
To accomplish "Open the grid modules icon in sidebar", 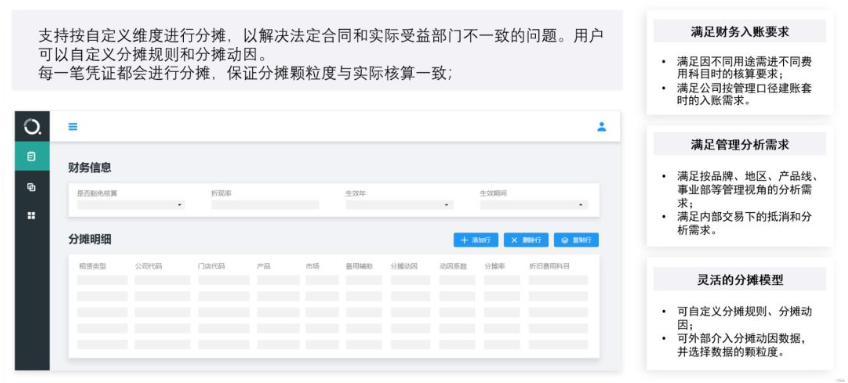I will [x=31, y=215].
